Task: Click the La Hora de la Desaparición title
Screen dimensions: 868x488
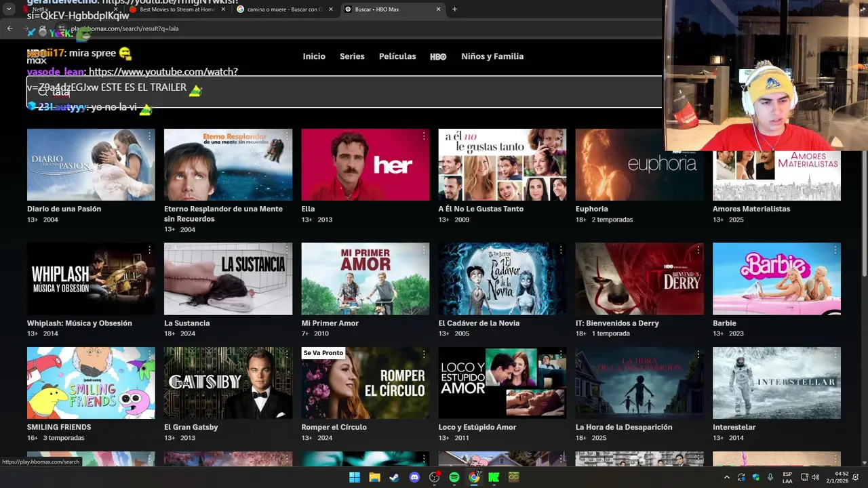Action: tap(624, 427)
